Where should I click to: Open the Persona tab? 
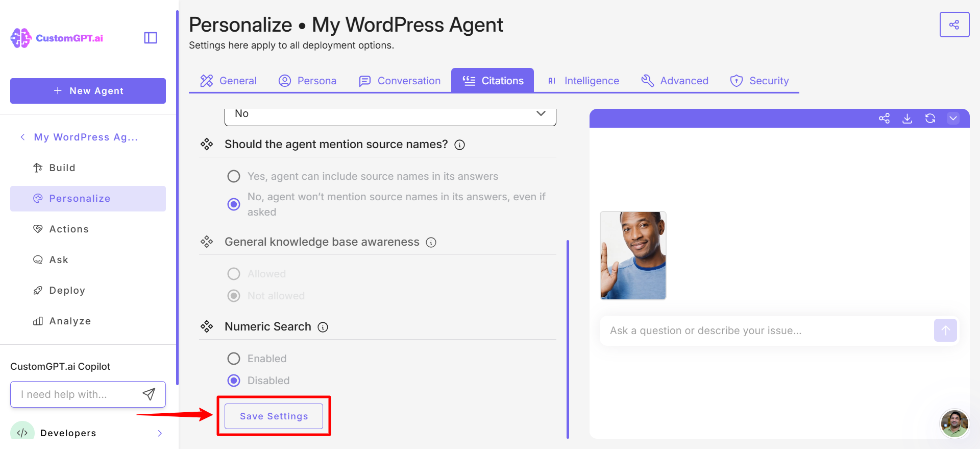(x=307, y=81)
